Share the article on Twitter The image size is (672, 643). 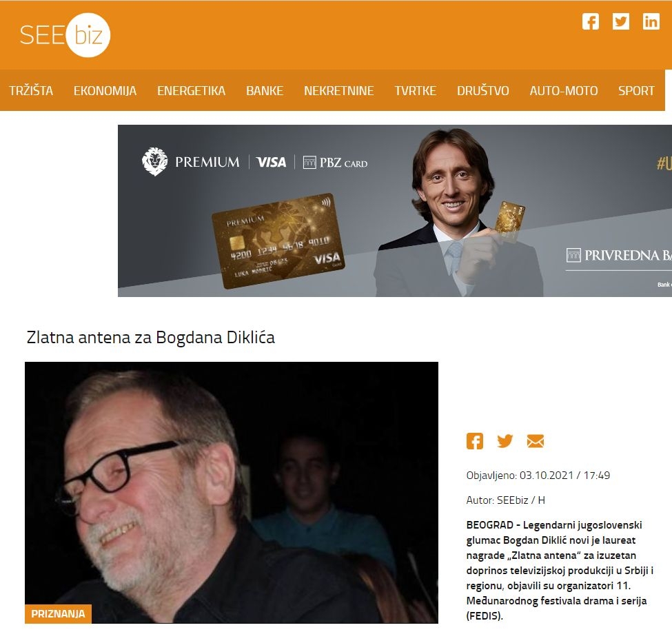(505, 441)
